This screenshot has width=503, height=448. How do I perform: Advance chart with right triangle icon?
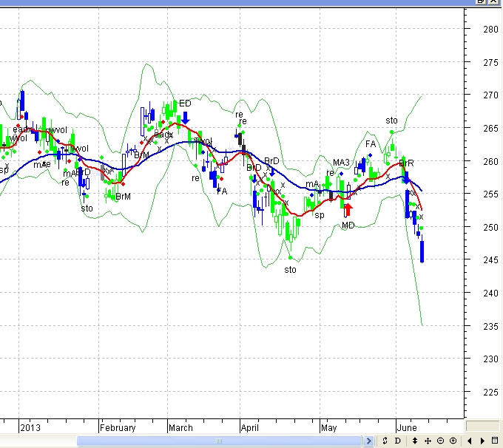click(482, 441)
